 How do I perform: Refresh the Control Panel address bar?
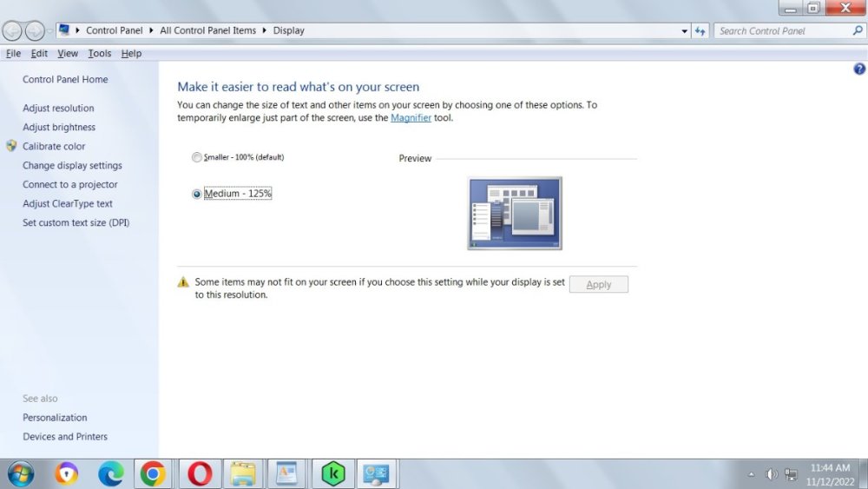(700, 31)
